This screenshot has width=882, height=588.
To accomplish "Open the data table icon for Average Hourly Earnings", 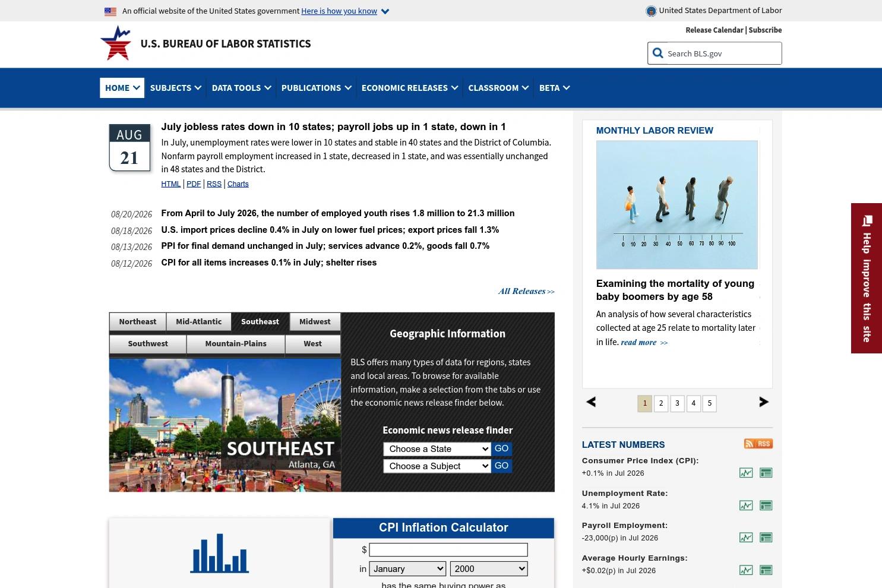I will (766, 570).
